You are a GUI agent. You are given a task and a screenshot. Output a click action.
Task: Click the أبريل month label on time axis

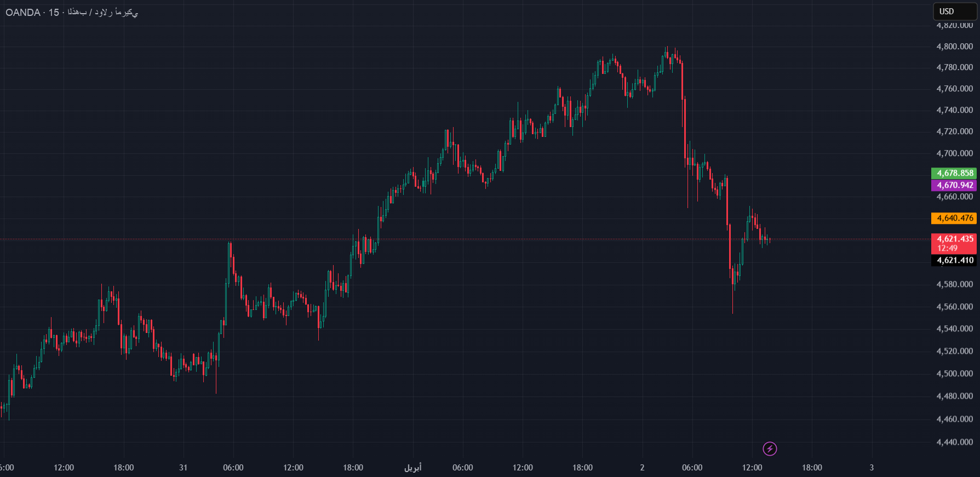click(413, 468)
